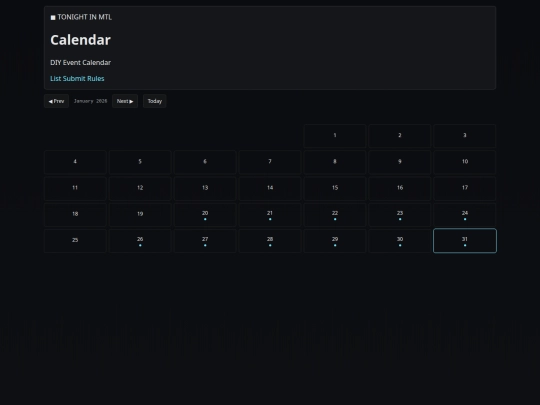Open day 11 in the calendar grid
Screen dimensions: 540x405
coord(75,188)
